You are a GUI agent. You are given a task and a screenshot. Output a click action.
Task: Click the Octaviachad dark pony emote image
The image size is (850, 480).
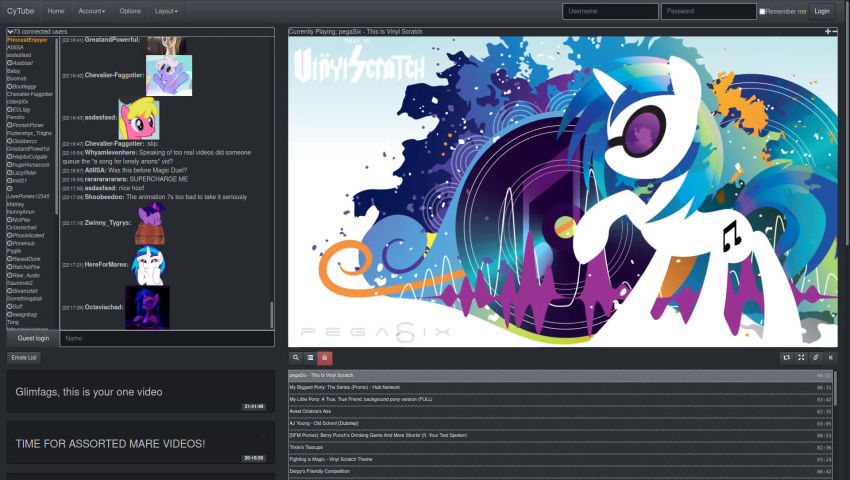pyautogui.click(x=147, y=308)
